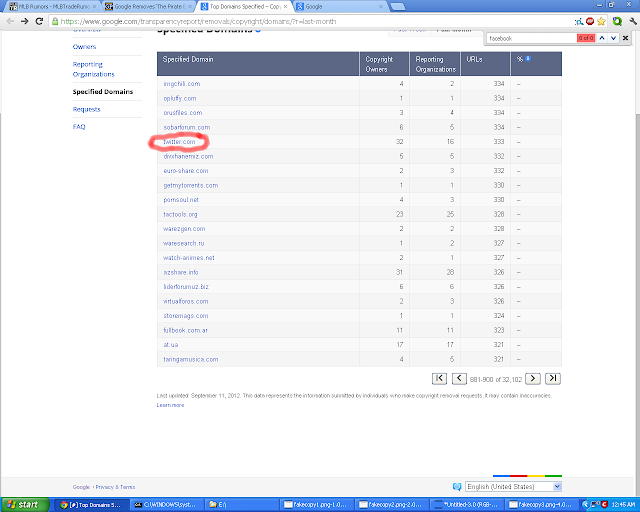Screen dimensions: 640x512
Task: Click the Reporting Organizations column header
Action: [x=435, y=64]
